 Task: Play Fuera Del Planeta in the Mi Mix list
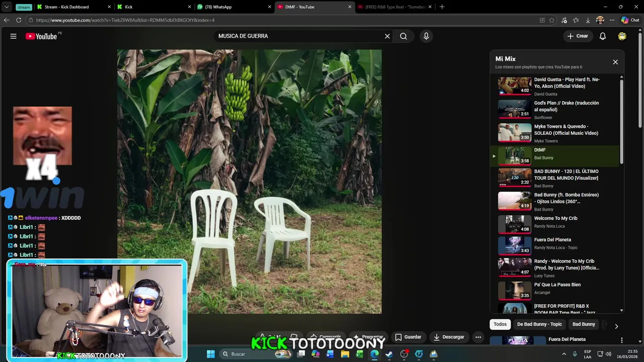(555, 246)
